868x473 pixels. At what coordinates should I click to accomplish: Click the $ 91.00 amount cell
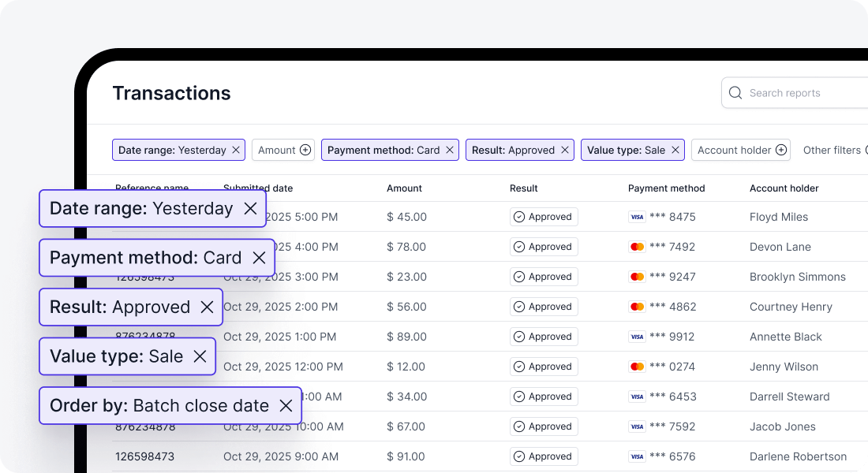[x=406, y=456]
